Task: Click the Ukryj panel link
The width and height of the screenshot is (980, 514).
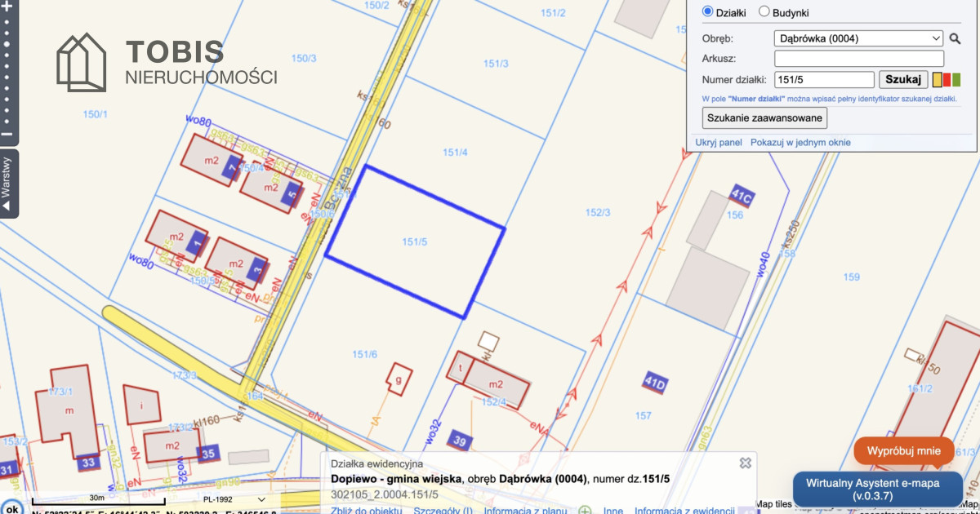Action: point(719,142)
